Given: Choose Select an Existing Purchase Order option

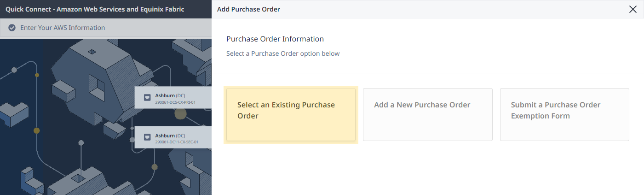Looking at the screenshot, I should (291, 114).
